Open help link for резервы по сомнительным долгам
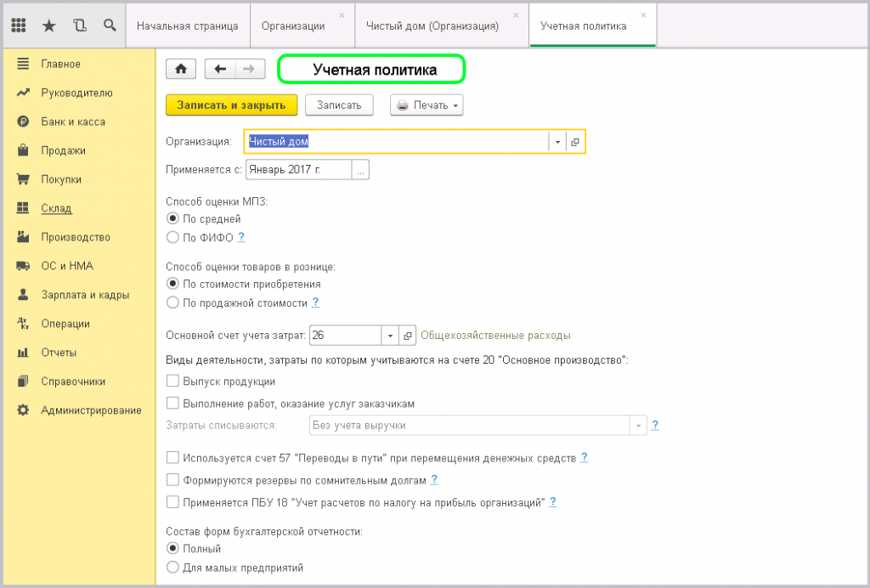870x588 pixels. (x=434, y=480)
